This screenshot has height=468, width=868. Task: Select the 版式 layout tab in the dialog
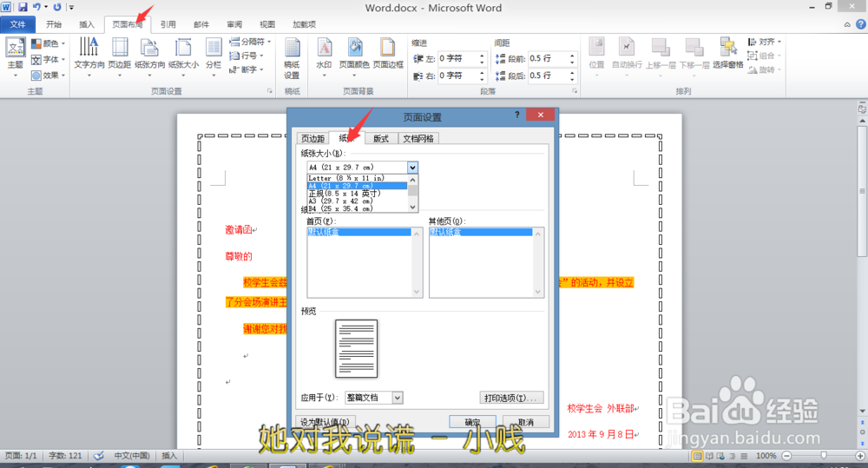(x=381, y=138)
